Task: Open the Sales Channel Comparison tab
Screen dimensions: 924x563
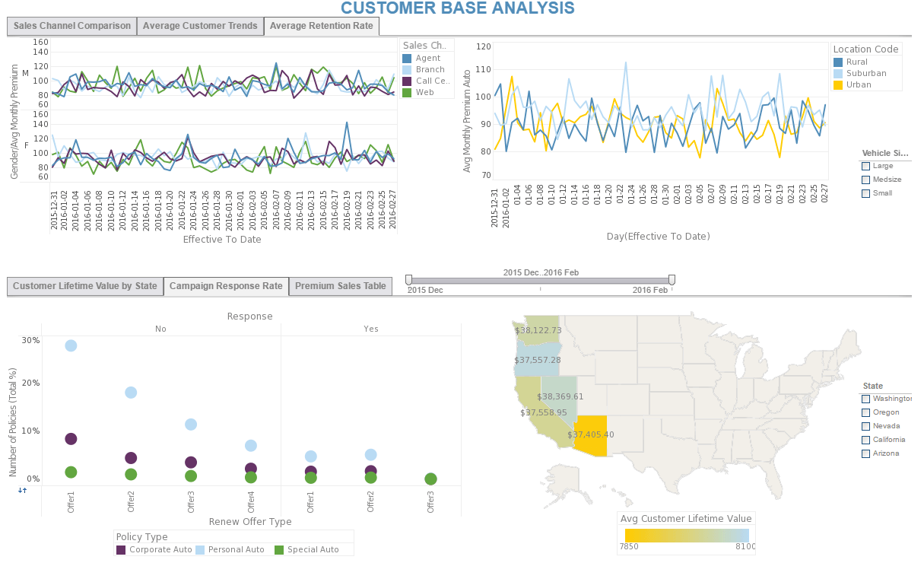Action: (x=72, y=26)
